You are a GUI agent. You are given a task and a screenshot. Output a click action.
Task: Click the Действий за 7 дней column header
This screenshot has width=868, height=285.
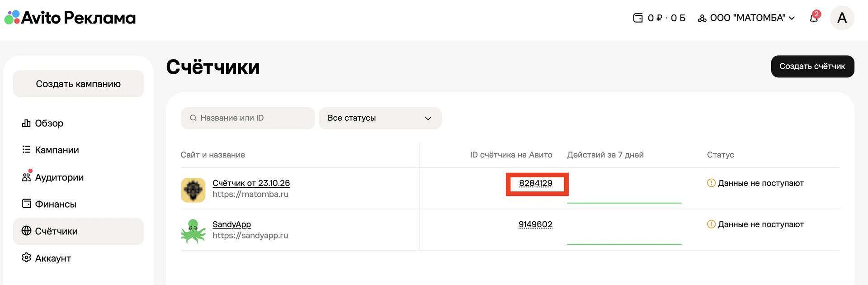click(x=605, y=155)
